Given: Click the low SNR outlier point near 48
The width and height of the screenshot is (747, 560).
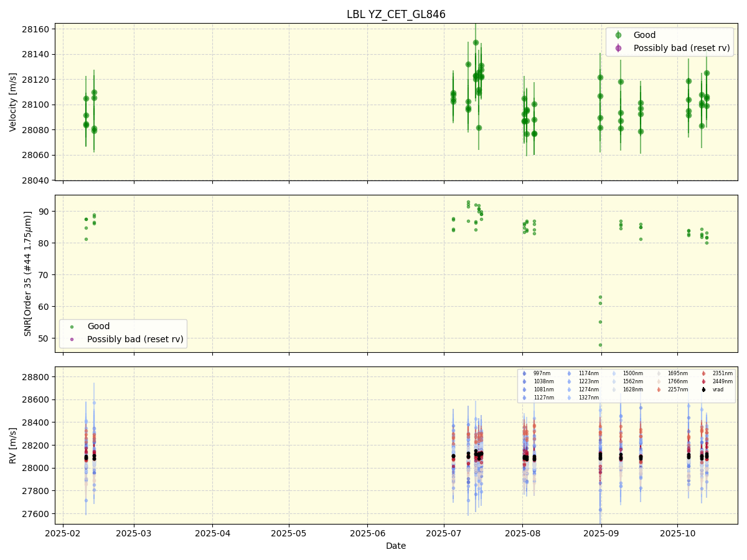Looking at the screenshot, I should click(600, 344).
